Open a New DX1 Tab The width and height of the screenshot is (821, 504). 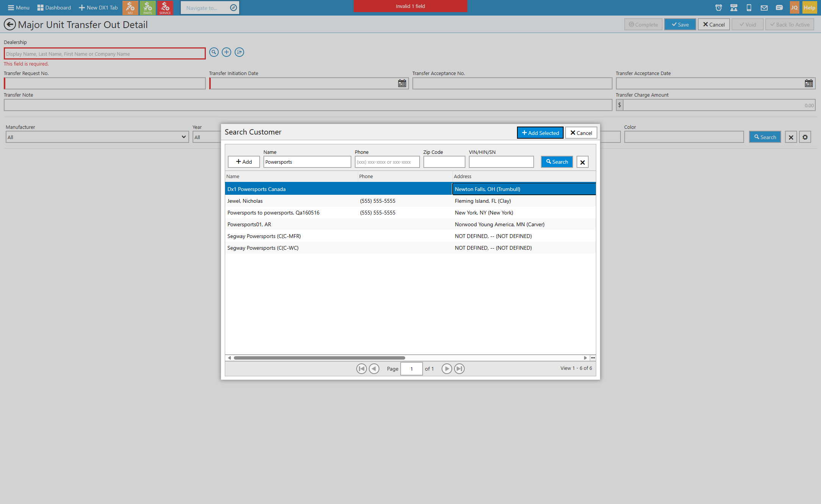98,8
